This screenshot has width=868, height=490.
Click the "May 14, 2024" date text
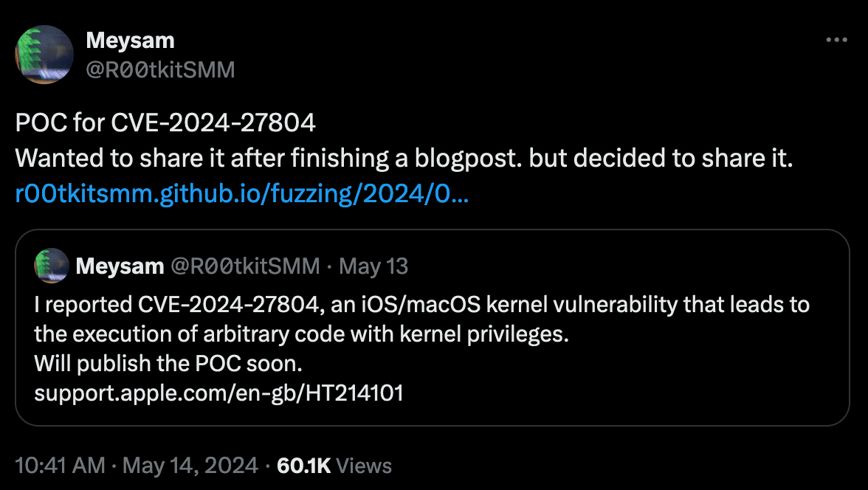190,466
